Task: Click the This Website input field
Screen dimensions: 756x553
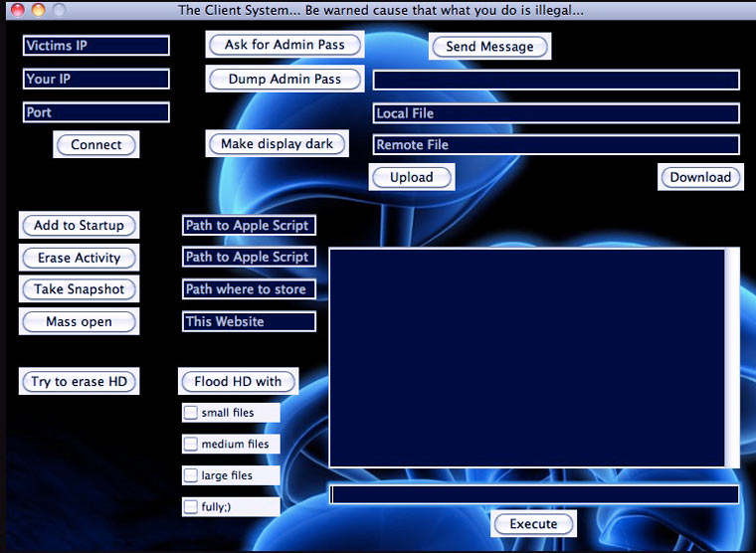Action: (x=249, y=321)
